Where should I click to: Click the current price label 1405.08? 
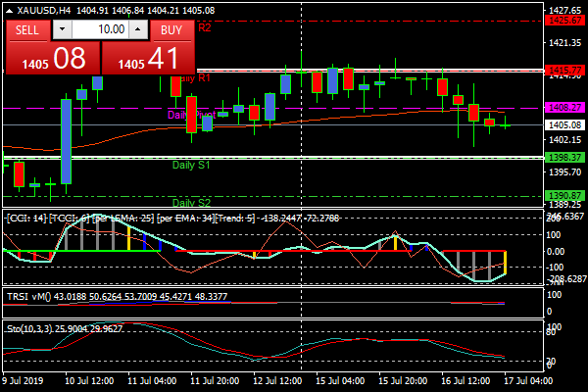click(564, 125)
